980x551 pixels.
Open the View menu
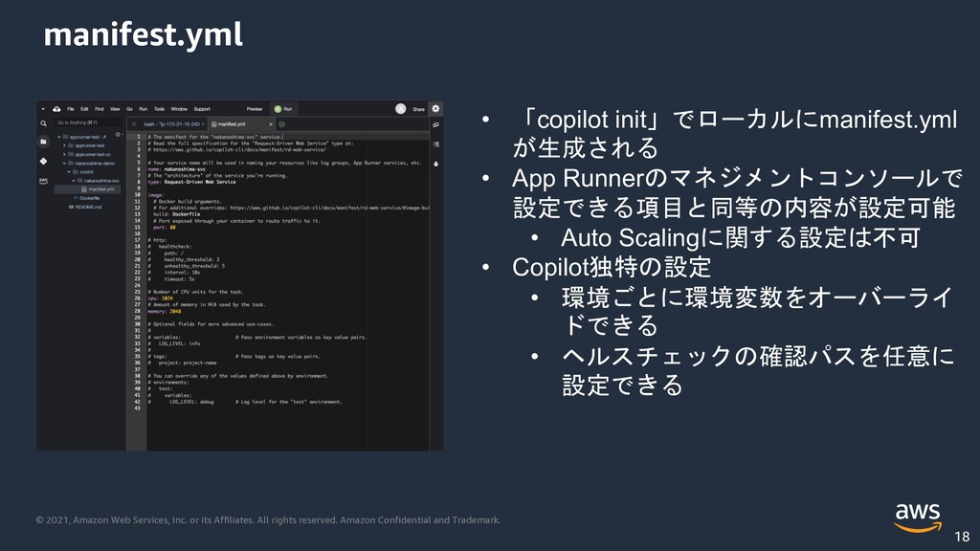115,109
